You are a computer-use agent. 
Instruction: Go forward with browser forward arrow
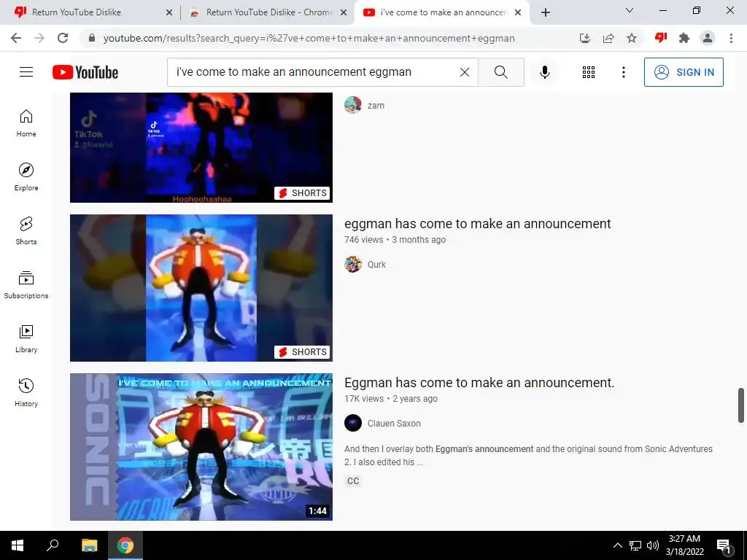click(x=39, y=38)
